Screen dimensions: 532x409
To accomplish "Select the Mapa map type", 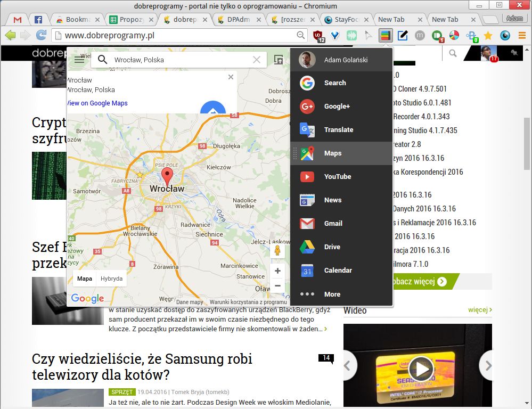I will point(85,279).
